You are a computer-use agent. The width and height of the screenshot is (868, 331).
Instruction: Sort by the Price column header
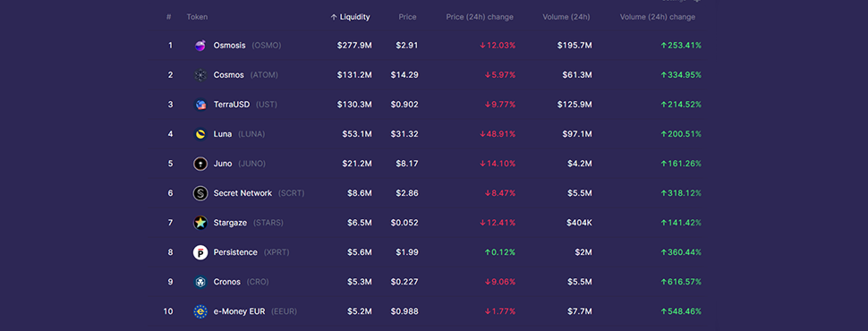point(407,17)
